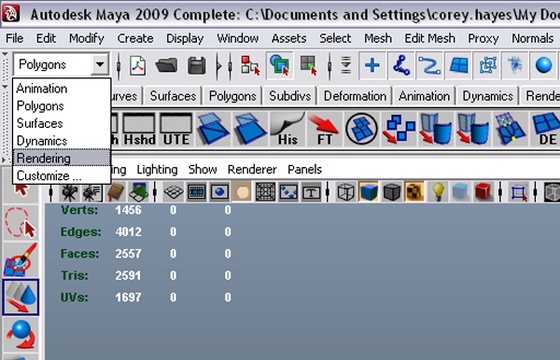560x360 pixels.
Task: Switch to the Surfaces shelf tab
Action: (x=173, y=96)
